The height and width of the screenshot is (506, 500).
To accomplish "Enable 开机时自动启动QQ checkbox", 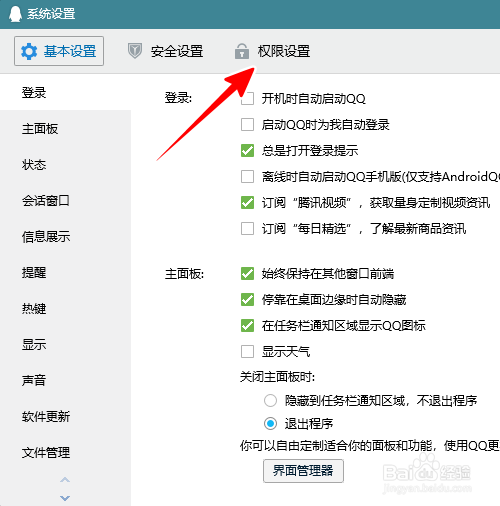I will click(x=247, y=99).
